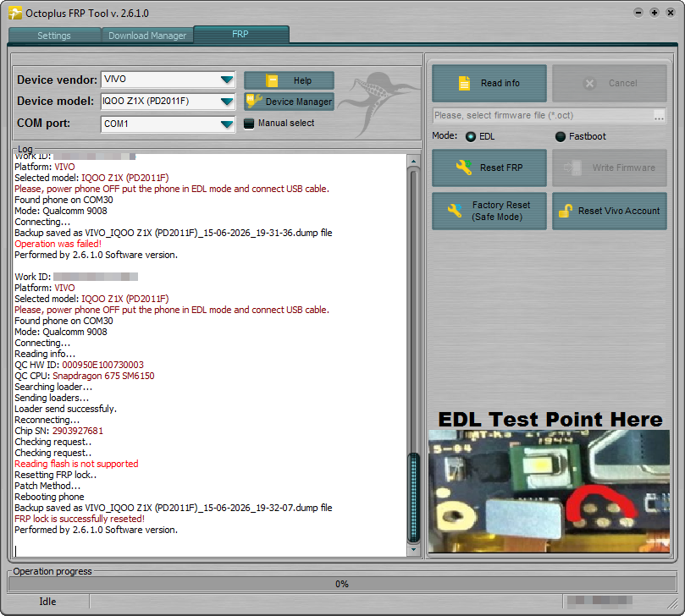Image resolution: width=685 pixels, height=616 pixels.
Task: Click the VIVO vendor combo box field
Action: click(168, 80)
